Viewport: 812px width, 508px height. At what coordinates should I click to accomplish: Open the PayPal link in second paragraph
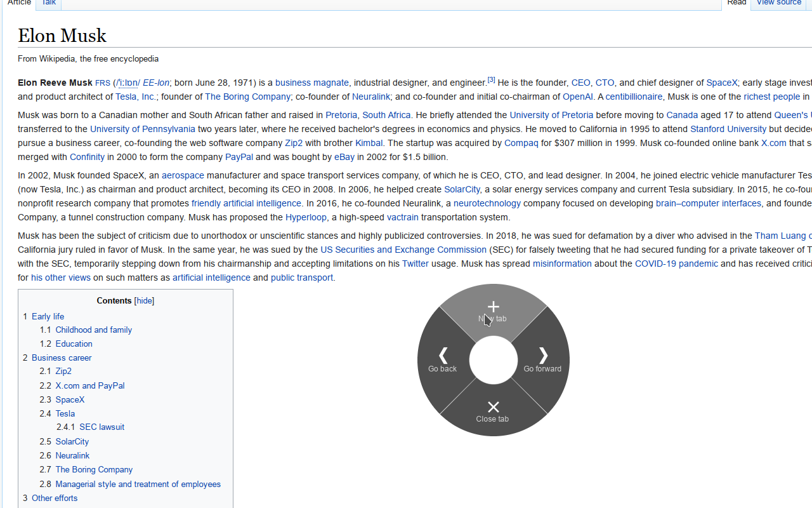(x=239, y=157)
